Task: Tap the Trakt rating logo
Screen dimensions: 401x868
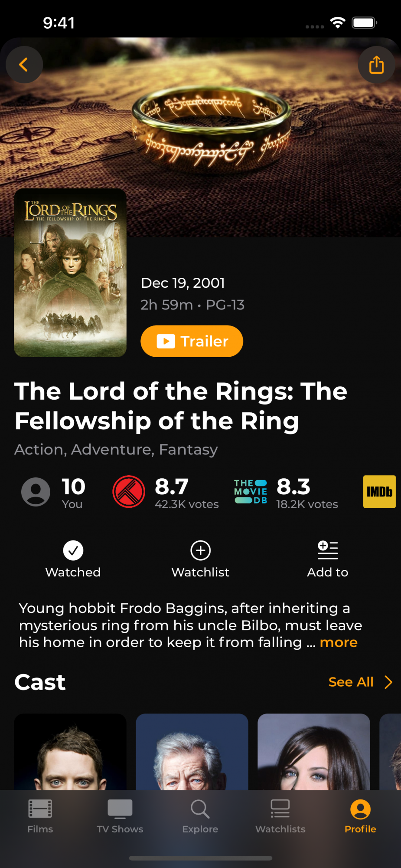Action: (129, 492)
